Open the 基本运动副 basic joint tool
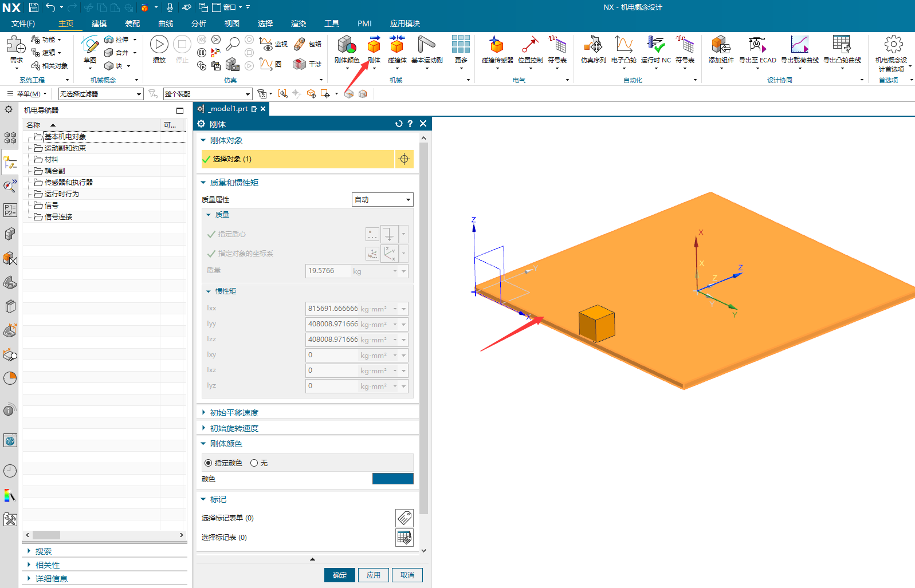Screen dimensions: 915x588 point(426,46)
